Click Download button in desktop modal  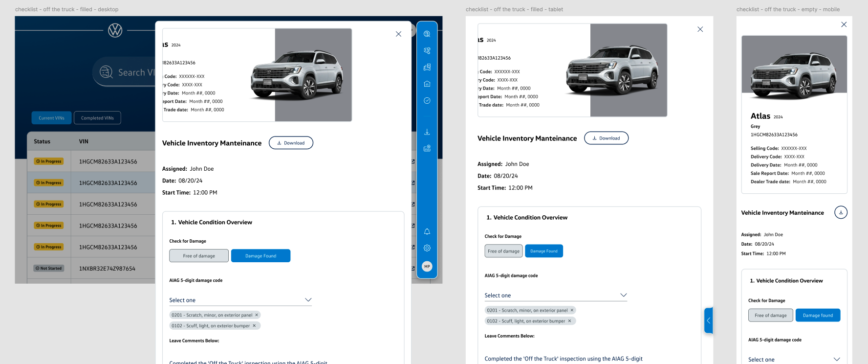pyautogui.click(x=291, y=143)
